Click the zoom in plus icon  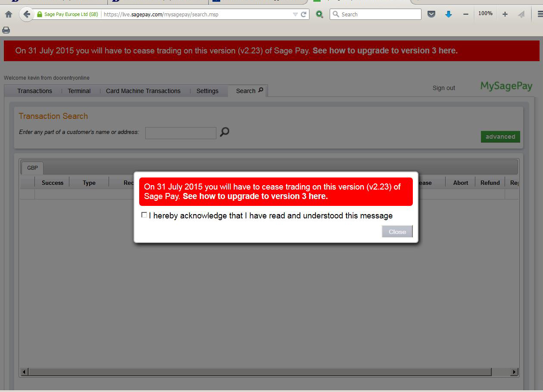pyautogui.click(x=505, y=14)
